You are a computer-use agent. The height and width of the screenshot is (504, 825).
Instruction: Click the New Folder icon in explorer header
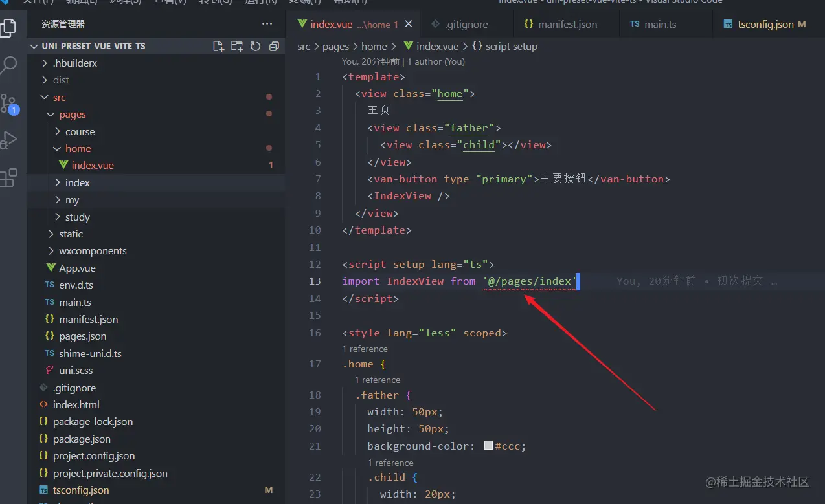pos(237,47)
